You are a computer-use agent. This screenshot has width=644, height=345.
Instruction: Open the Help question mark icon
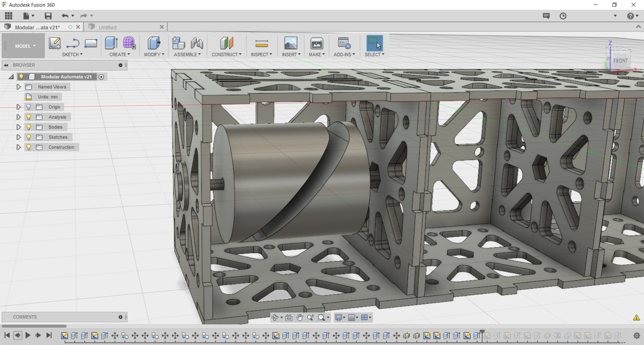point(631,16)
